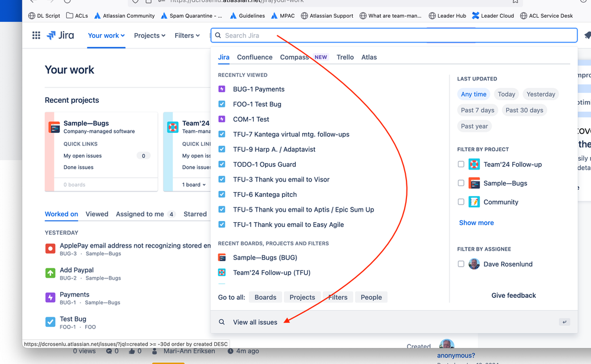Open the Projects dropdown in the navbar
Screen dimensions: 591x364
click(149, 35)
